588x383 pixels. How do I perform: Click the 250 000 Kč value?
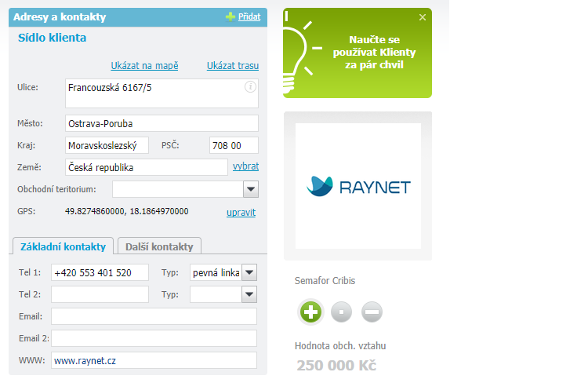336,366
